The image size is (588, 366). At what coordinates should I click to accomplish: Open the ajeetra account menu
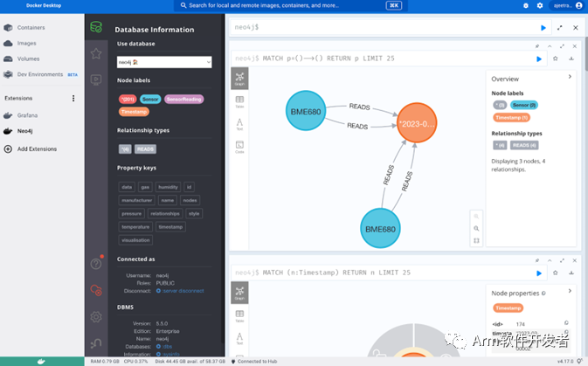click(568, 5)
